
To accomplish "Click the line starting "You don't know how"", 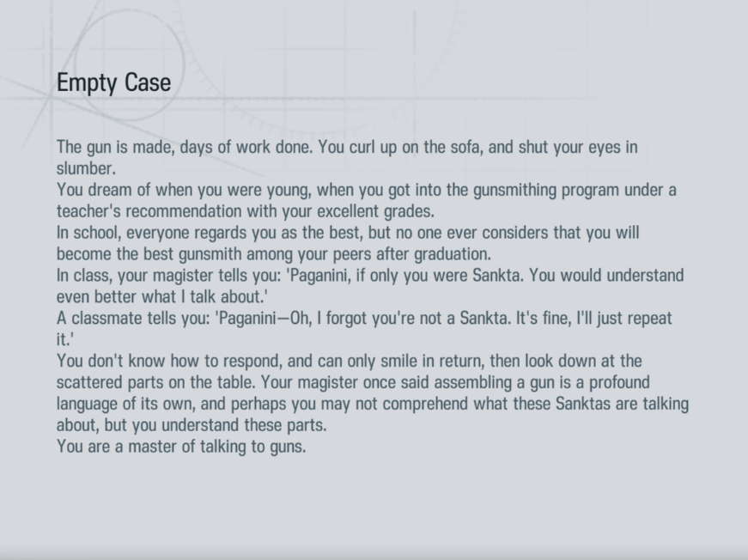I will (x=350, y=361).
